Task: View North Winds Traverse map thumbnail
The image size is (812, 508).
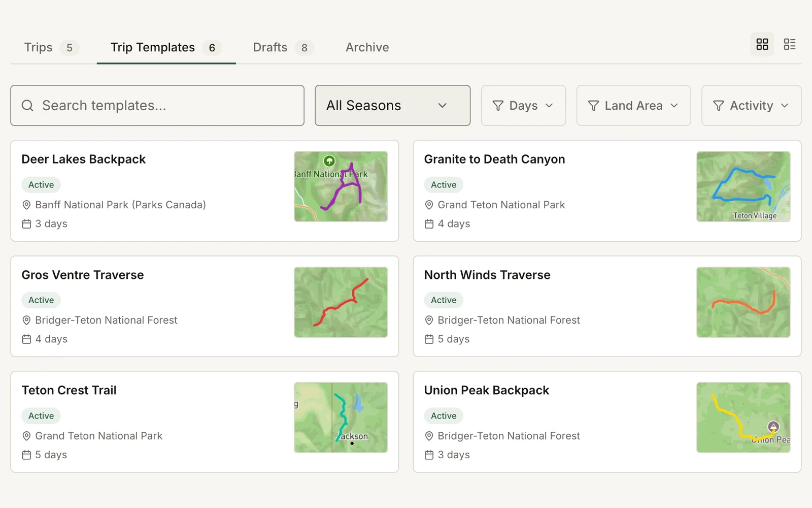Action: [743, 302]
